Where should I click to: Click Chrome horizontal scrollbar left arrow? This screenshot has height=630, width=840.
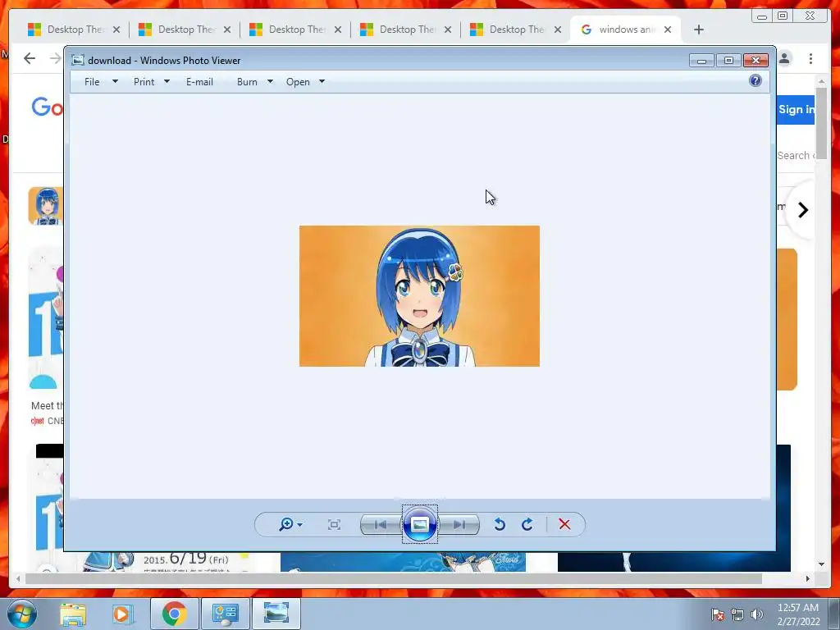click(x=18, y=578)
